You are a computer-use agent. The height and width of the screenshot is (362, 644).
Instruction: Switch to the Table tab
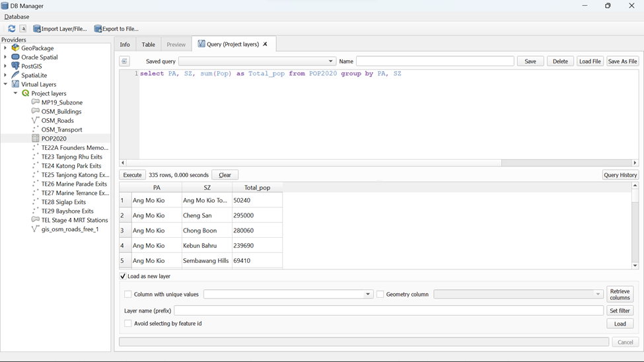pyautogui.click(x=149, y=44)
